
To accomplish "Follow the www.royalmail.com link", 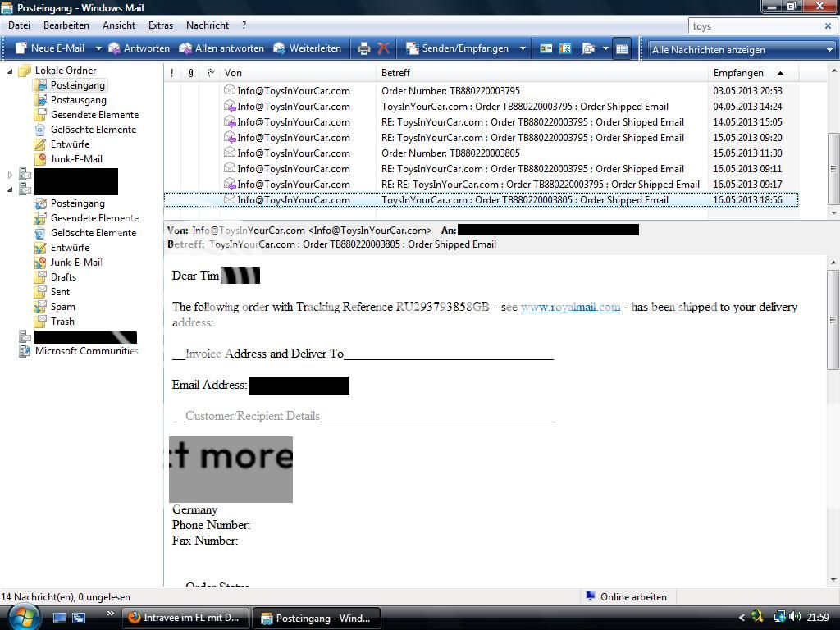I will 570,307.
